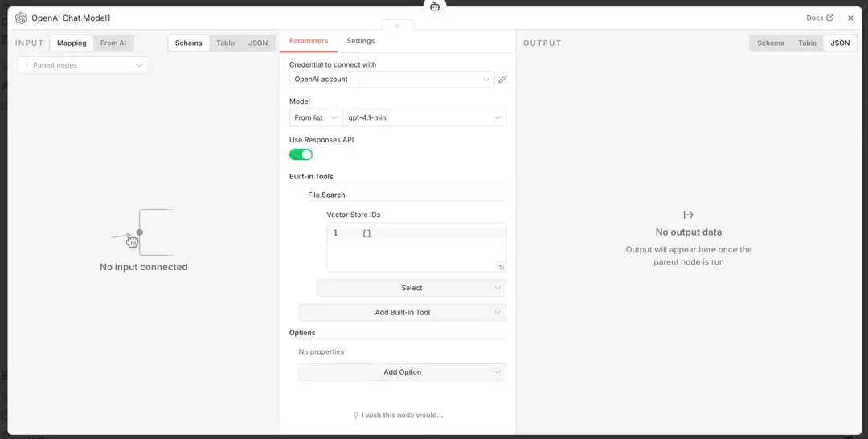Click the File Search section label
Screen dimensions: 868x439
click(x=326, y=195)
